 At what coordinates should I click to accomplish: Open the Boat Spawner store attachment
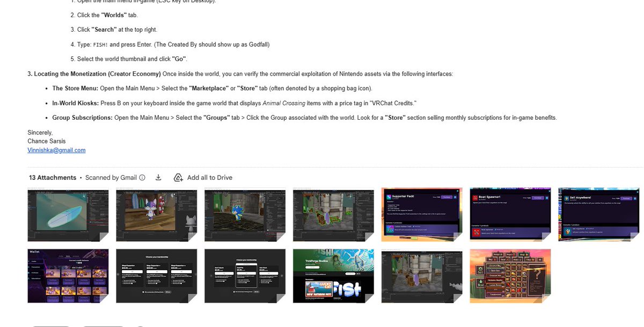click(x=510, y=215)
